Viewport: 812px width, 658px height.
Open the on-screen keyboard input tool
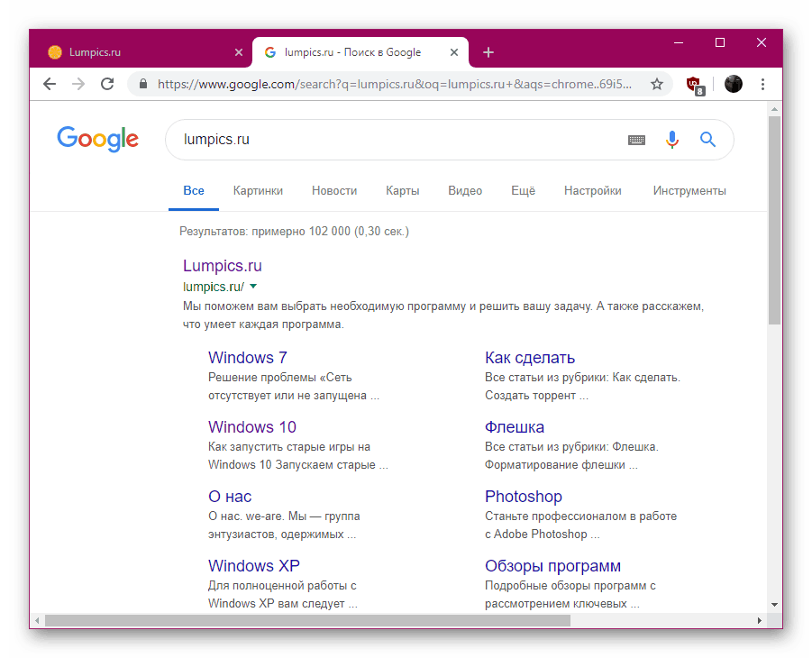tap(636, 140)
